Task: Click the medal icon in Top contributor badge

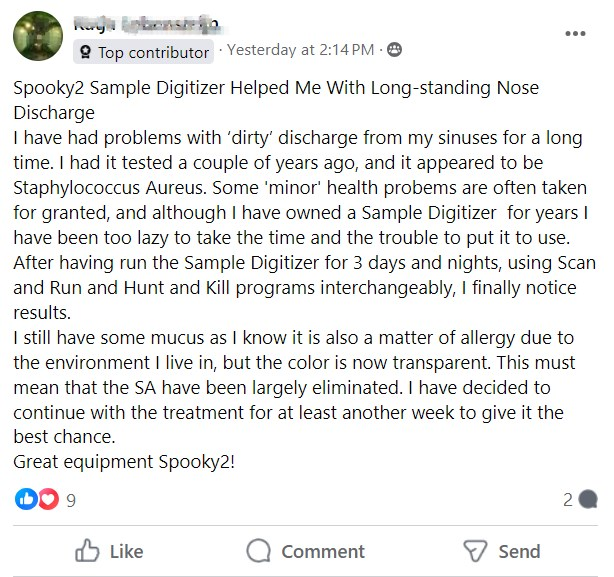Action: coord(86,52)
